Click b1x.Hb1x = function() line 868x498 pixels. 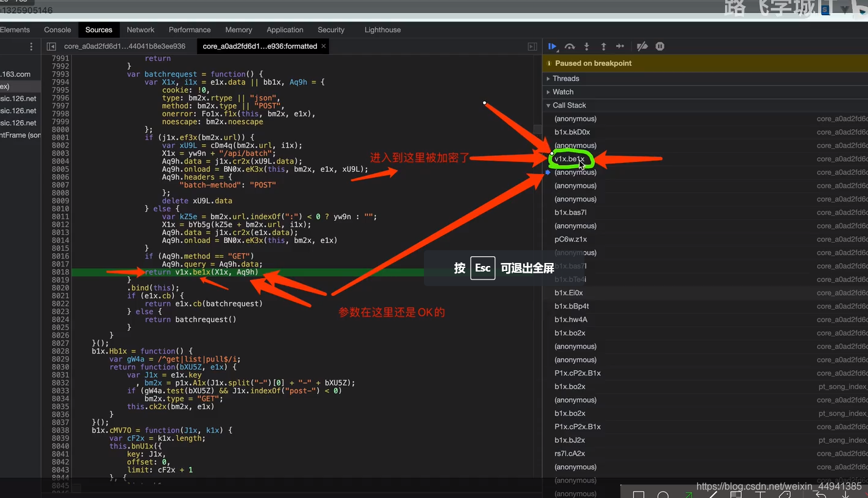pyautogui.click(x=142, y=351)
